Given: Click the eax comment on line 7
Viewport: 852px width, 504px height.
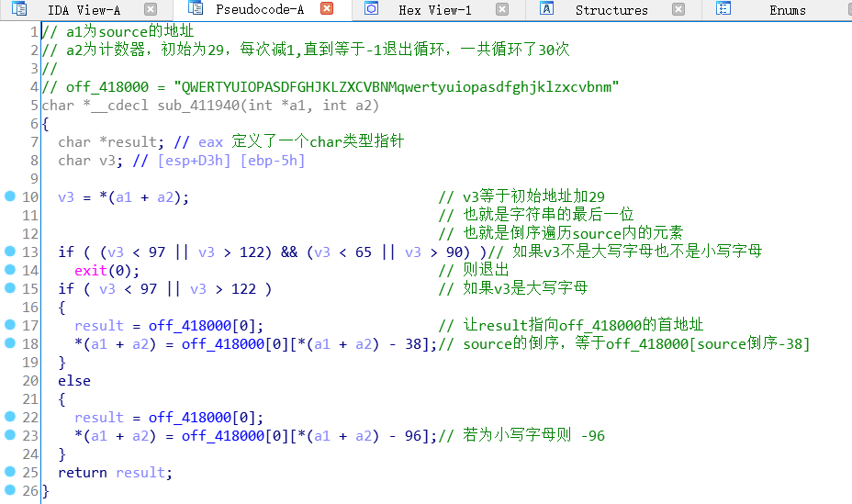Looking at the screenshot, I should click(211, 142).
